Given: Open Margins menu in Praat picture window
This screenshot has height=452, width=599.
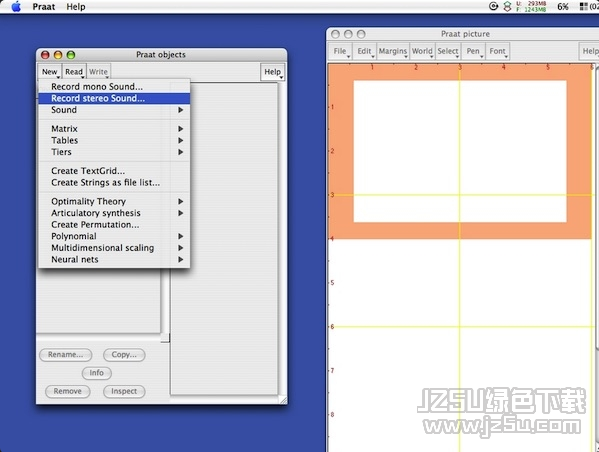Looking at the screenshot, I should (x=393, y=51).
